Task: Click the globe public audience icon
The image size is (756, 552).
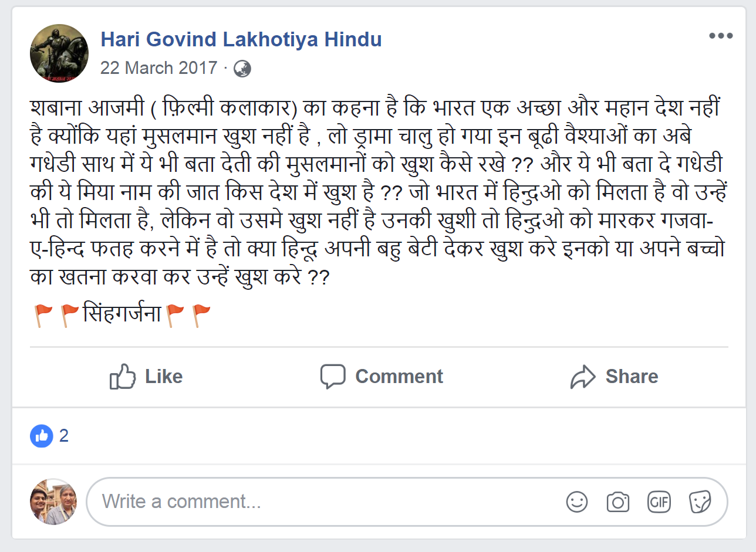Action: pos(242,69)
